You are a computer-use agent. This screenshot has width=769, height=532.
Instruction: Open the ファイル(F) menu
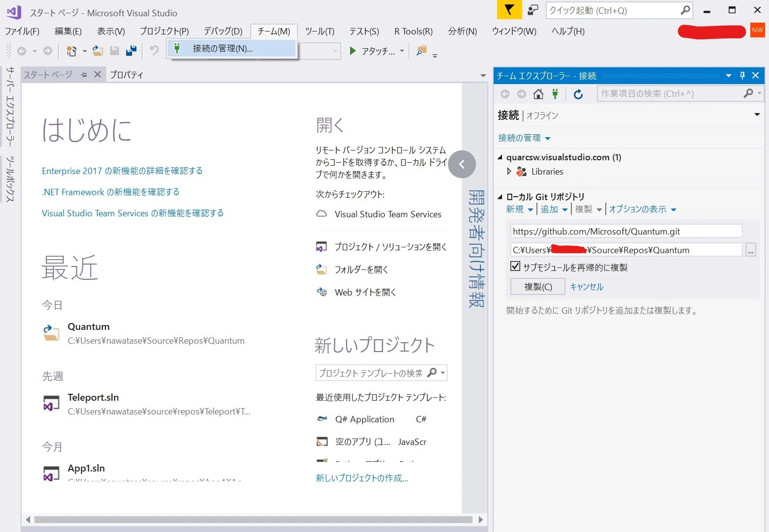click(22, 31)
